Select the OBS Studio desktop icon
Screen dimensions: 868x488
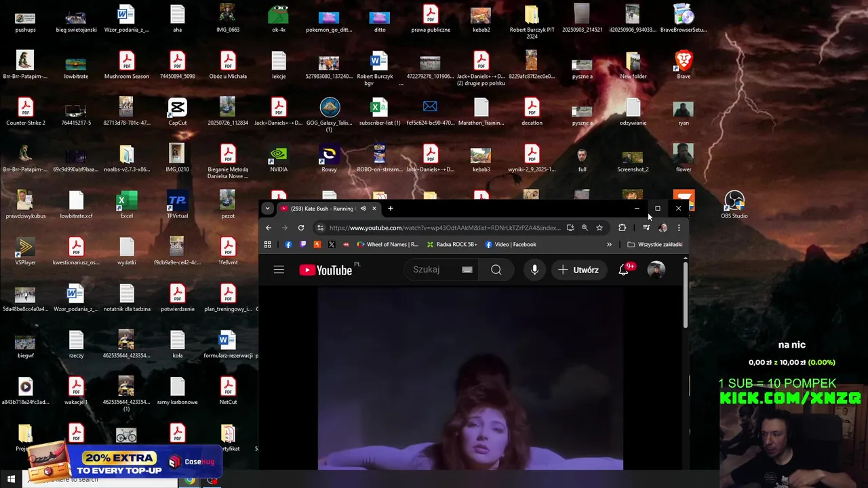[x=734, y=205]
